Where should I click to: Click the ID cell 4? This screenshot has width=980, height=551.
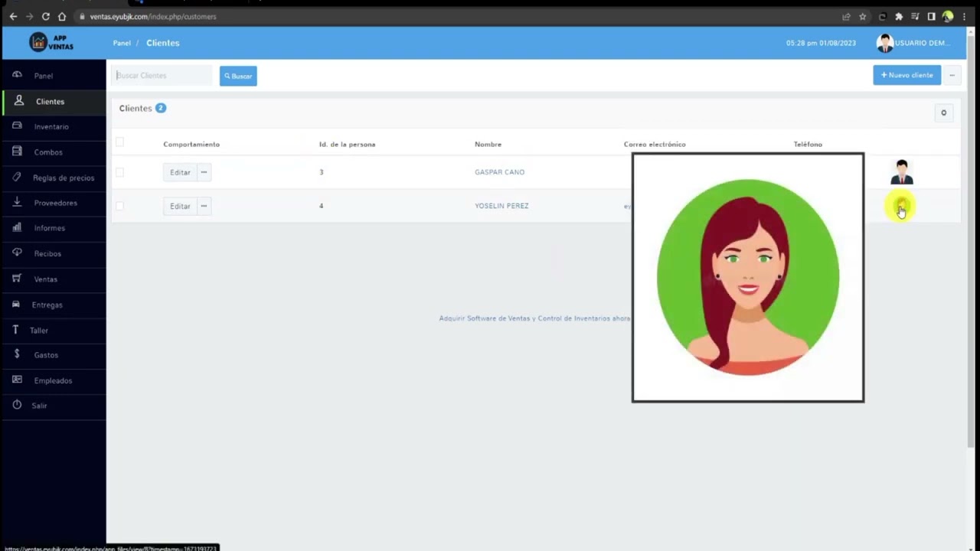pos(322,206)
